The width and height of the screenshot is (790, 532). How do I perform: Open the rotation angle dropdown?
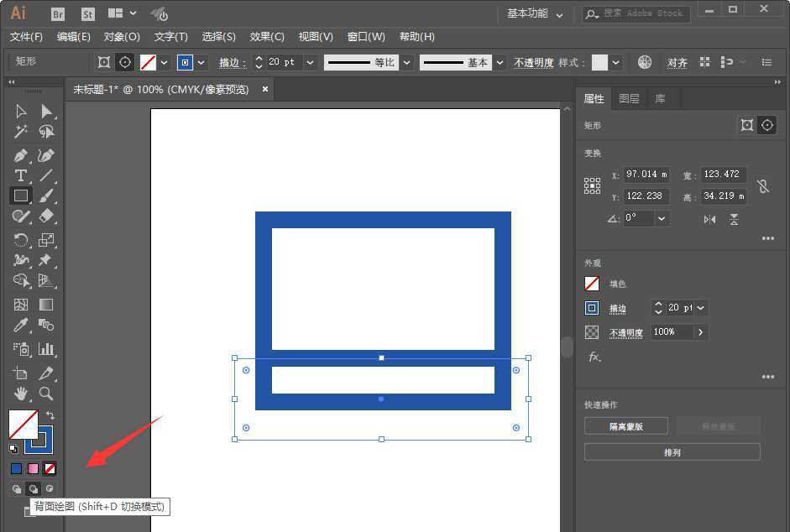662,218
